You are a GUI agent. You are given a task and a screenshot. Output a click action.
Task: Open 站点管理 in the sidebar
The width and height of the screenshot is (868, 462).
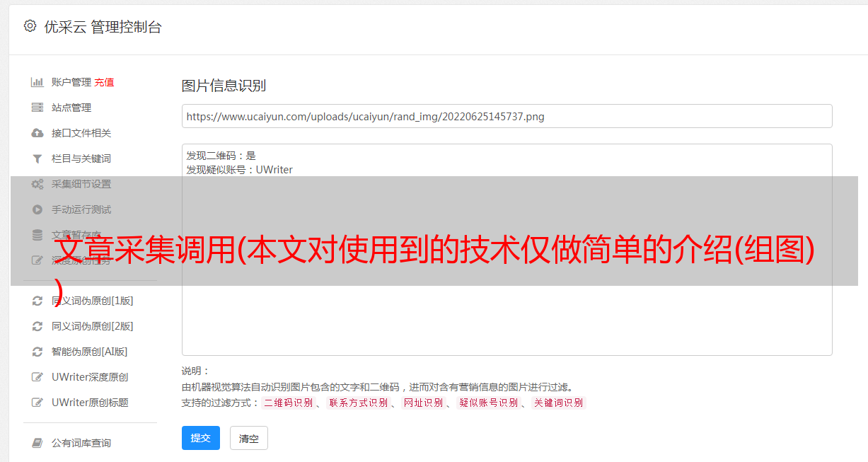(x=71, y=108)
